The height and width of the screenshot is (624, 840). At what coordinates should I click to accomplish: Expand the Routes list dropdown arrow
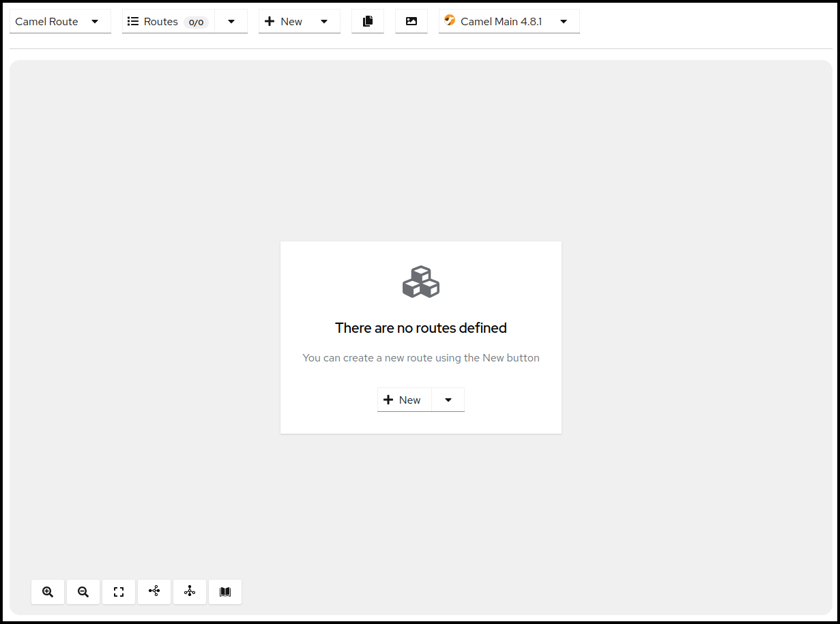pyautogui.click(x=231, y=21)
